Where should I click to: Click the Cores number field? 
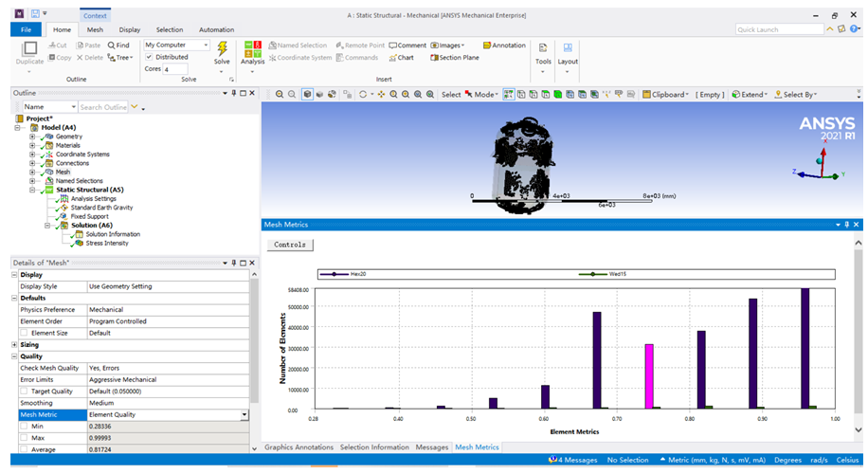(x=175, y=69)
